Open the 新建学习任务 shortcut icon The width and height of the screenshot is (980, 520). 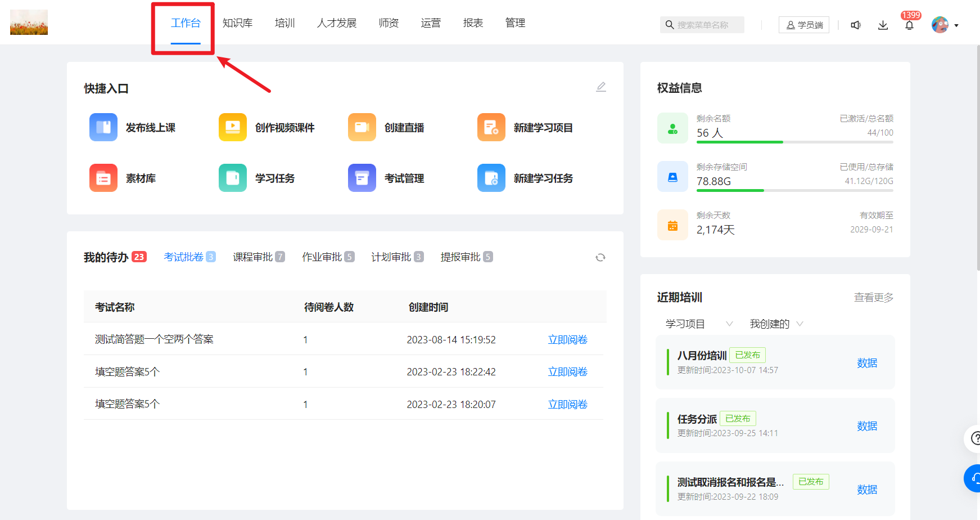(x=491, y=178)
